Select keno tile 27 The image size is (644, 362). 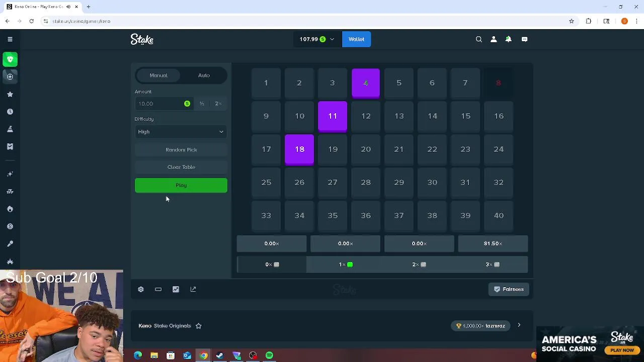[333, 183]
